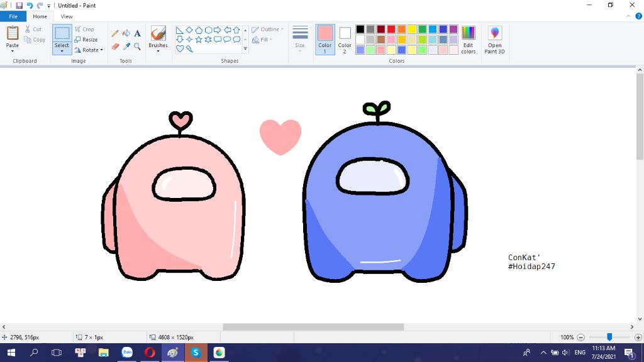The height and width of the screenshot is (362, 644).
Task: Click Edit colors button
Action: coord(468,40)
